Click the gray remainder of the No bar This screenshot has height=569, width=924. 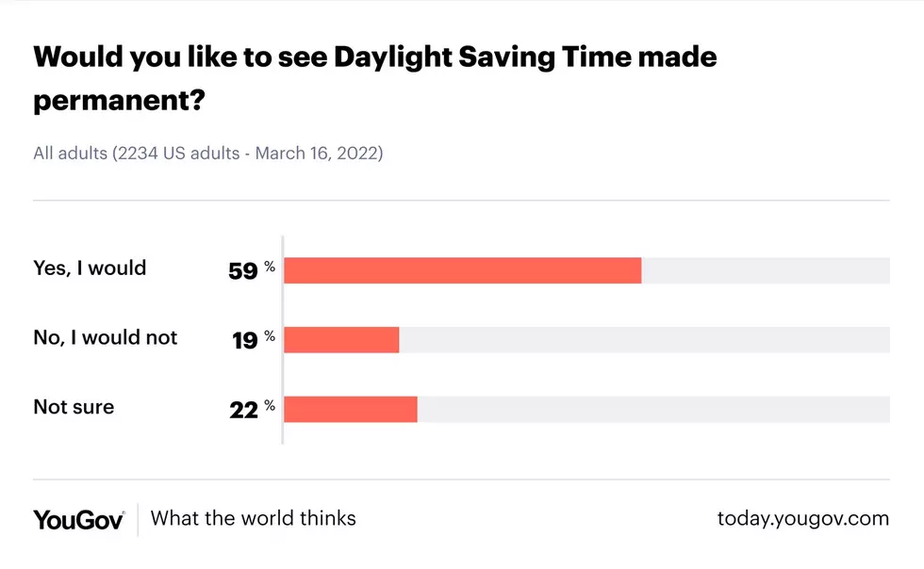(644, 340)
